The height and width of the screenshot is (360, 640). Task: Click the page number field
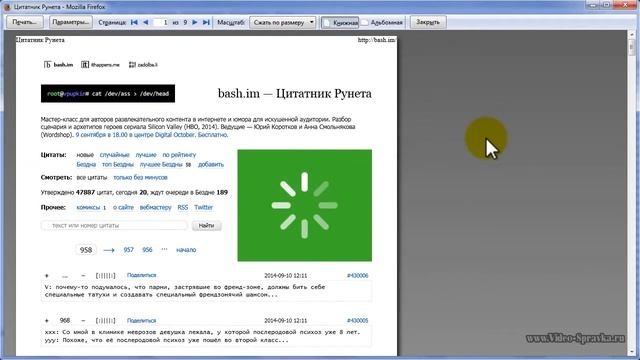point(161,22)
